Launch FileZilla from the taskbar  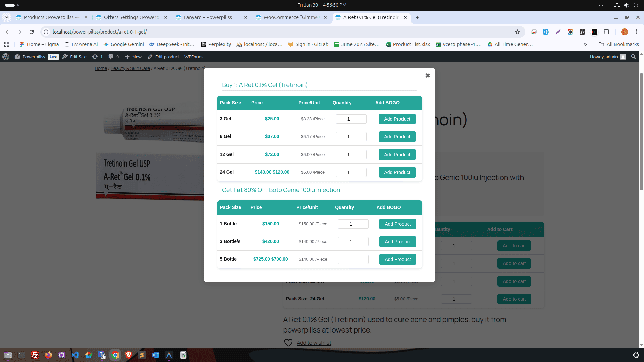[x=35, y=355]
